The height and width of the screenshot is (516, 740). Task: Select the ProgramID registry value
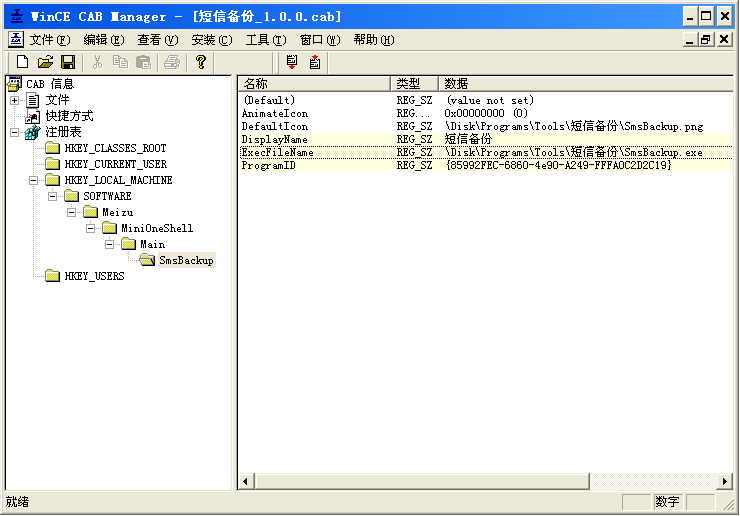point(269,166)
